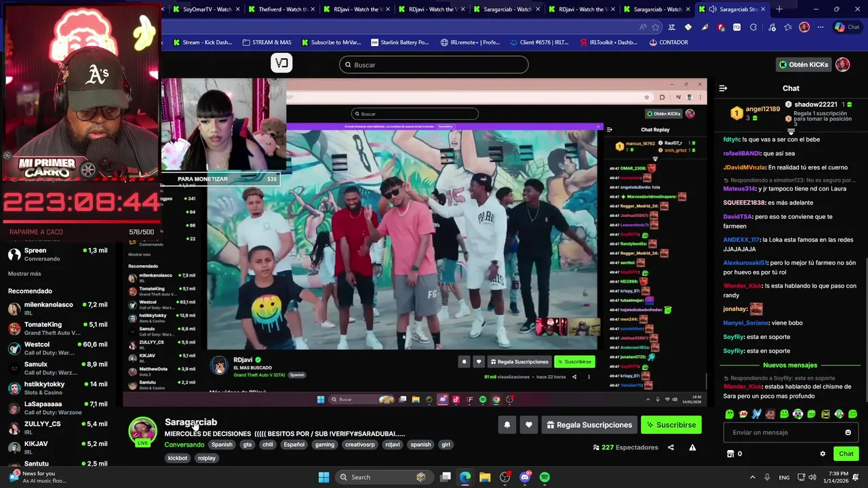868x488 pixels.
Task: Toggle follow heart for Saragarciab
Action: coord(529,425)
